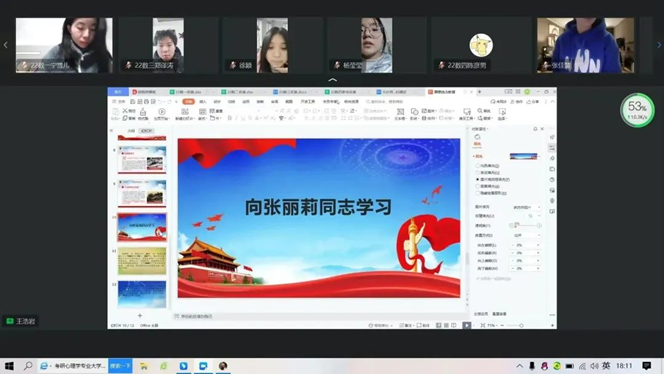Click the Reset Background button
The image size is (664, 374).
(499, 314)
